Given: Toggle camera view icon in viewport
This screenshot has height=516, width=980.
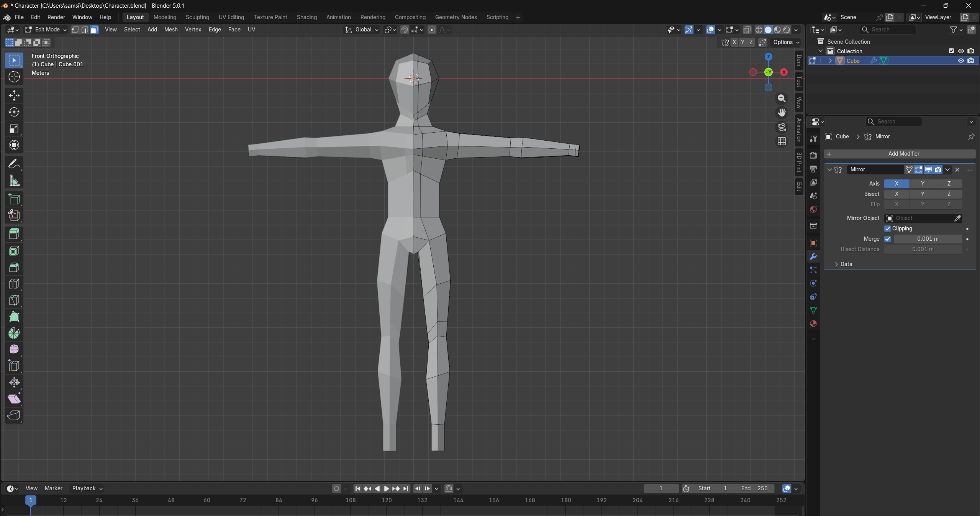Looking at the screenshot, I should [x=782, y=127].
